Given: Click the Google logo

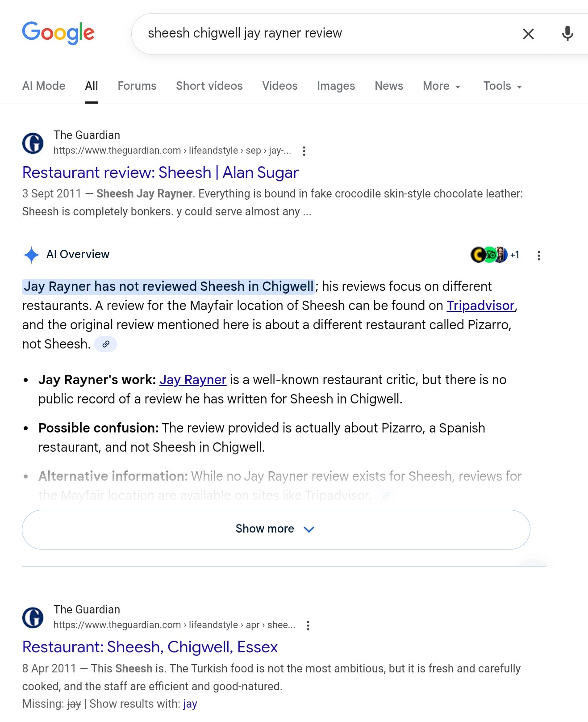Looking at the screenshot, I should [x=58, y=33].
